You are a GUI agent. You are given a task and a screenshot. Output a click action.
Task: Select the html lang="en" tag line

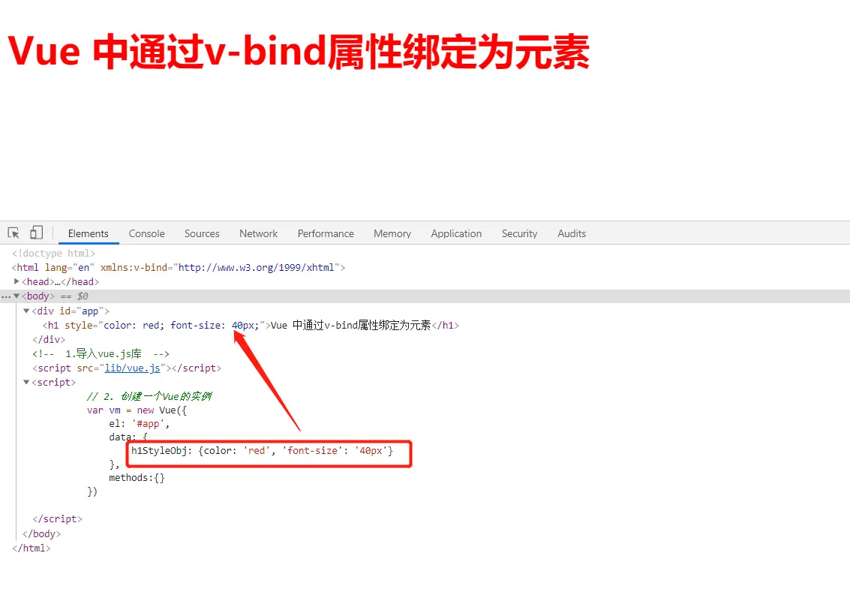click(x=179, y=267)
